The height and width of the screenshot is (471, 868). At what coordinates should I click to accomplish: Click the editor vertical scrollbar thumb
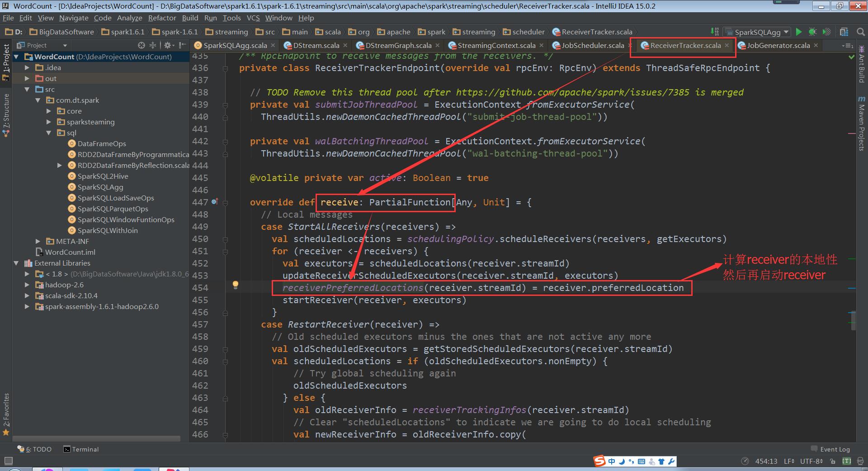pyautogui.click(x=853, y=320)
